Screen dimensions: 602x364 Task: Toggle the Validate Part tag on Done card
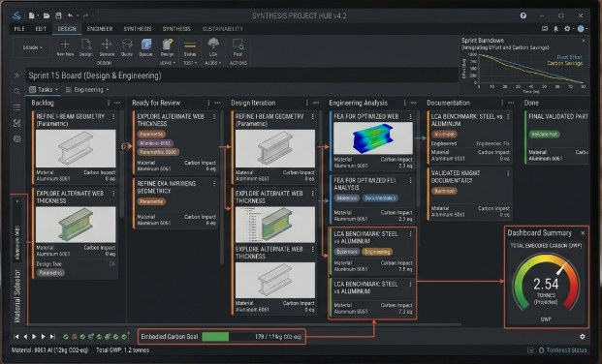pos(544,135)
